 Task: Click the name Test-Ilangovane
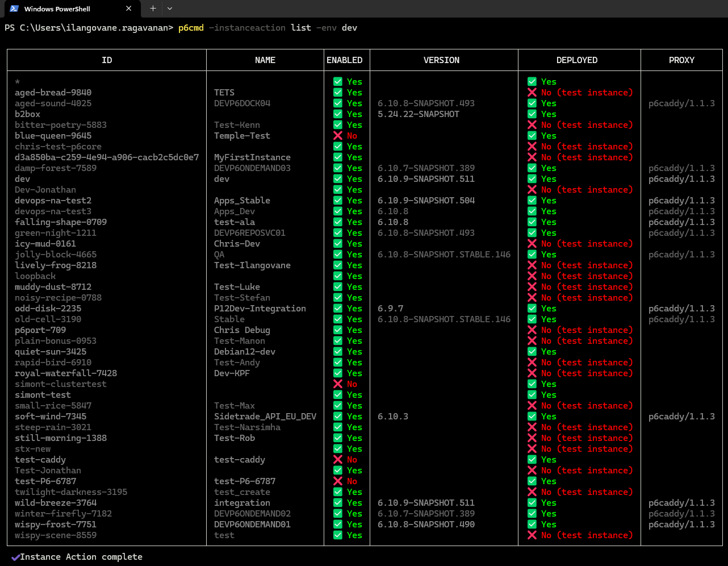252,265
